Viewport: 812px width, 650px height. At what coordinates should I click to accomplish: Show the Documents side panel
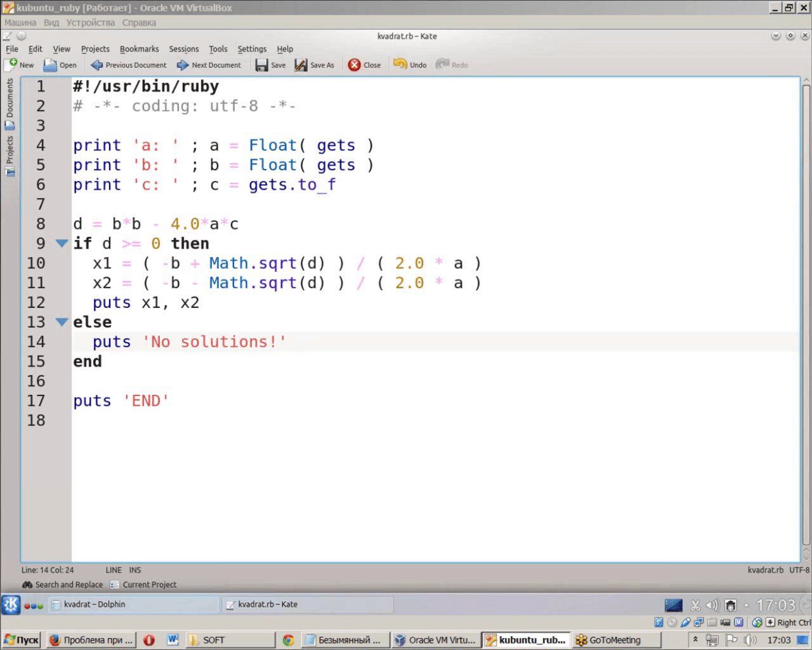coord(10,104)
